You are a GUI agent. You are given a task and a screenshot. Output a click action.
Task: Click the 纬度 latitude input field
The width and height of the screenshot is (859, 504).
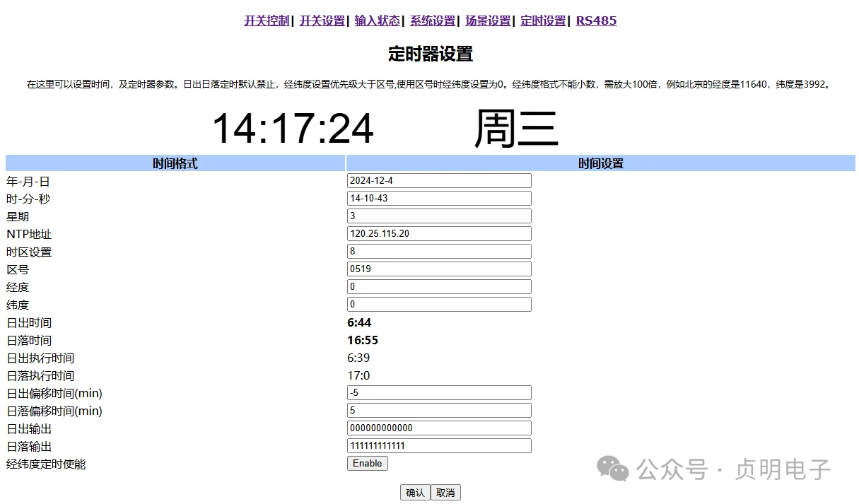click(439, 304)
